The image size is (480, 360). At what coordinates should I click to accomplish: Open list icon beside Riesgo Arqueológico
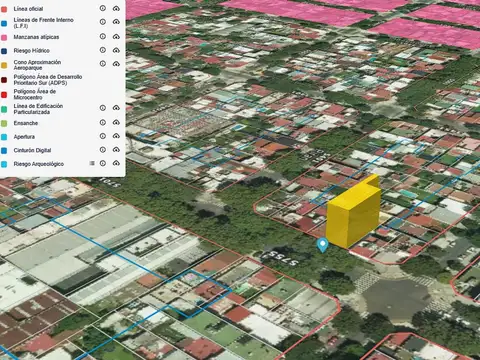(x=92, y=163)
